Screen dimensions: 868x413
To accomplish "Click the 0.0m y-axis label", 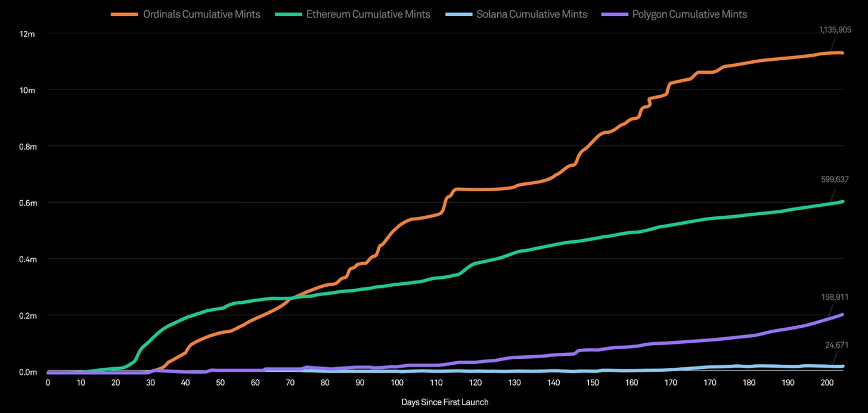I will tap(27, 372).
